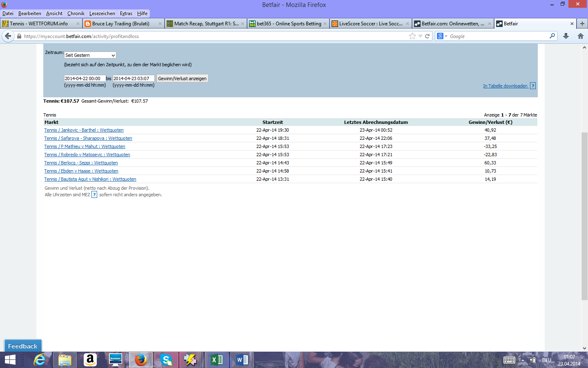Select the loss value -33,25
The width and height of the screenshot is (588, 368).
pyautogui.click(x=490, y=146)
